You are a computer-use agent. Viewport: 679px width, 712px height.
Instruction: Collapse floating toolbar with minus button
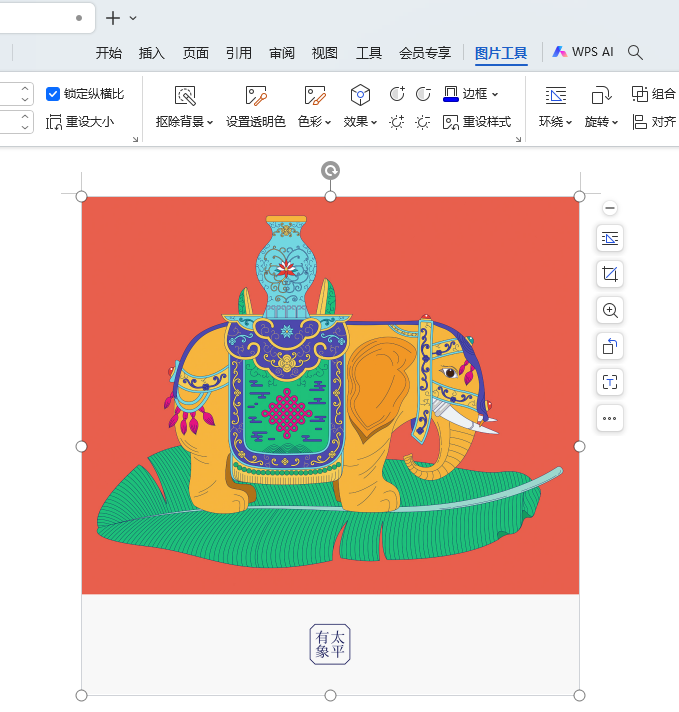[x=610, y=208]
